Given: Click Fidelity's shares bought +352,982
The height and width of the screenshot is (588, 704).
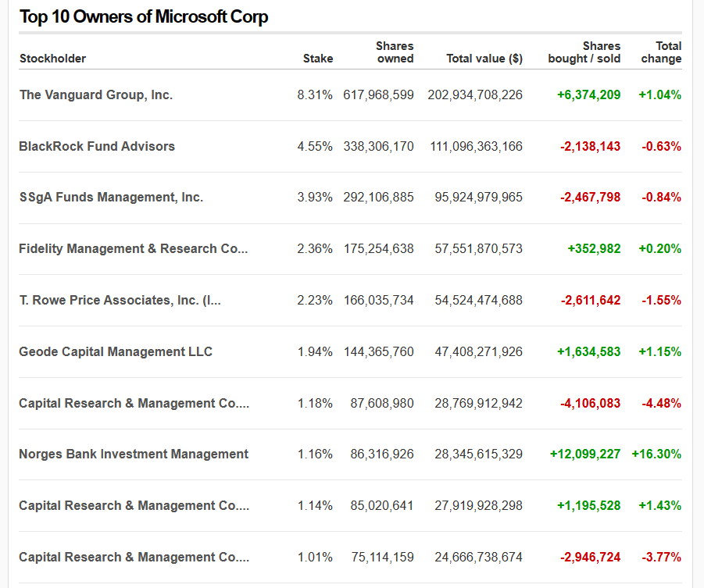Looking at the screenshot, I should (594, 248).
